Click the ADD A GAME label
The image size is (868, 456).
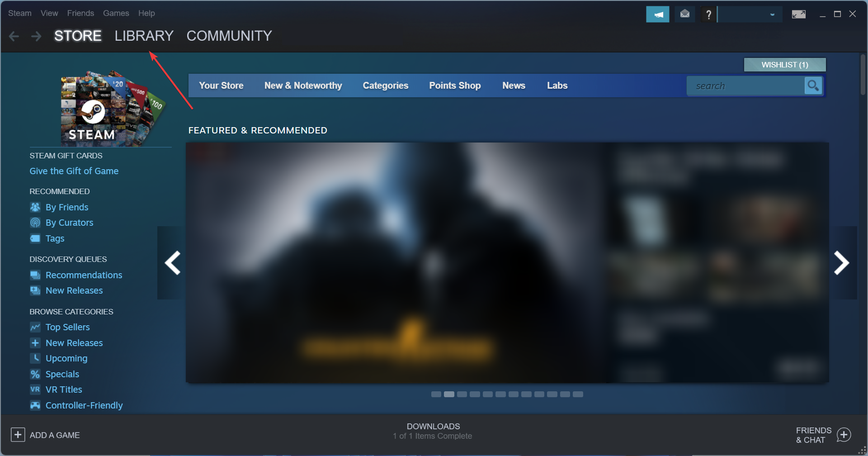(x=55, y=435)
